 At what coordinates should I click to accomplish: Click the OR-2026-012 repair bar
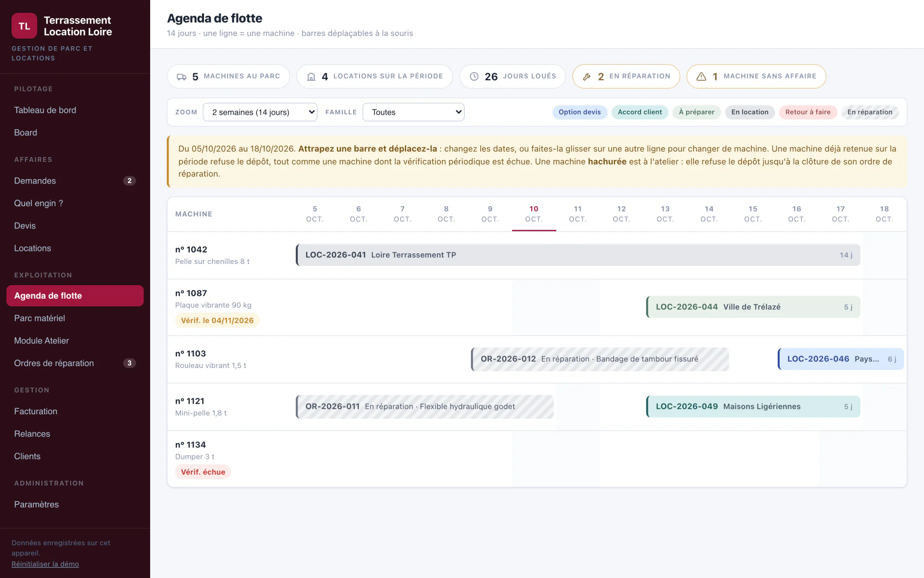[600, 359]
